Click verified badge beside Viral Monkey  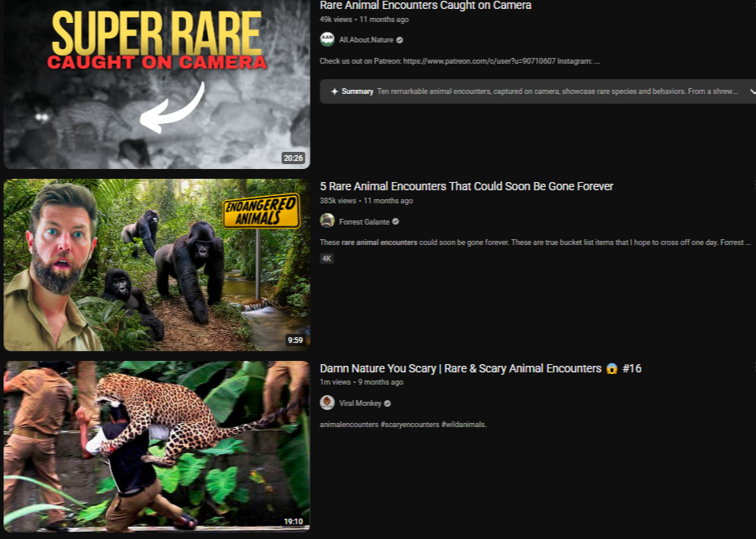pyautogui.click(x=387, y=403)
